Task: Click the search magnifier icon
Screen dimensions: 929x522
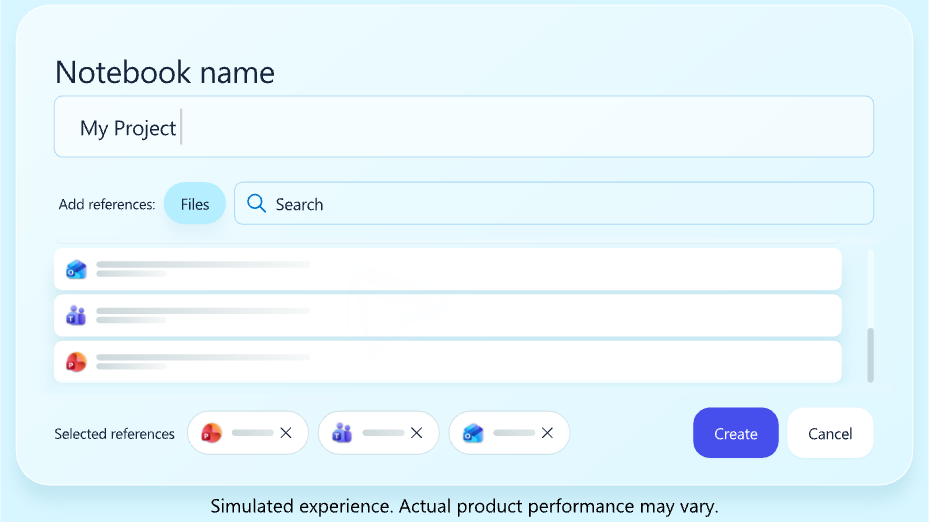Action: click(x=257, y=203)
